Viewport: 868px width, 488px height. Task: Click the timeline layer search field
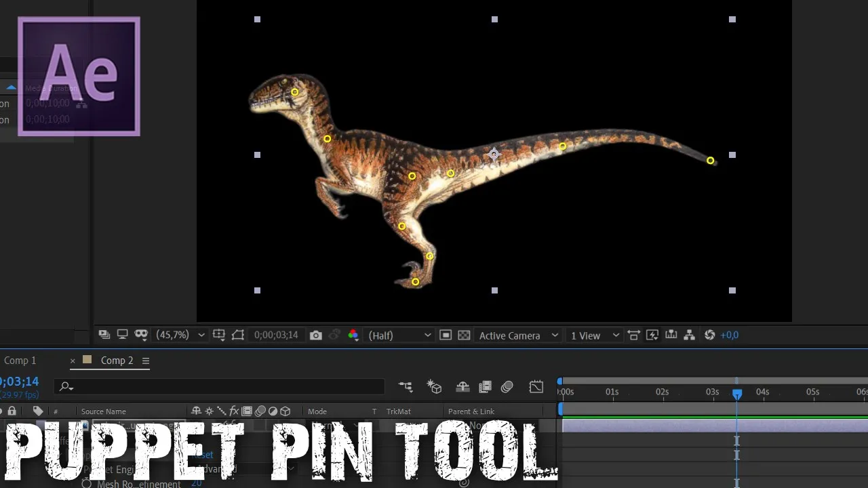click(219, 386)
